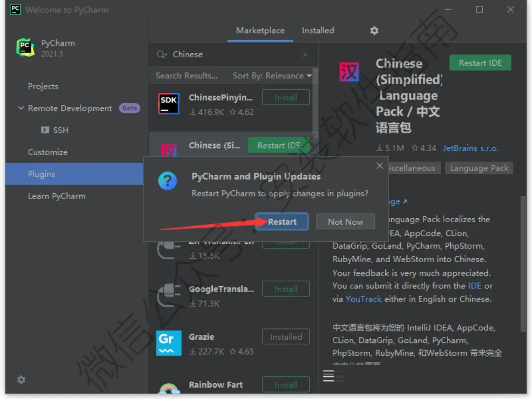Click the question mark icon in the dialog

click(x=167, y=180)
